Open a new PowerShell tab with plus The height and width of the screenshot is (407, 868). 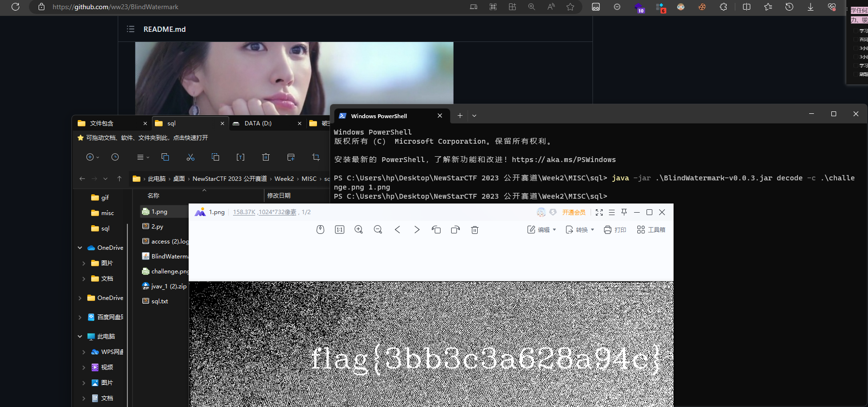pos(460,116)
